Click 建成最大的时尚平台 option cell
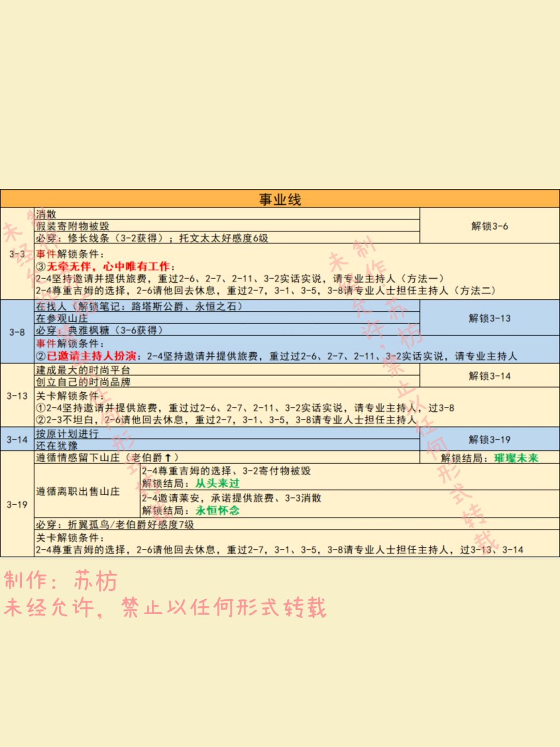The width and height of the screenshot is (560, 747). point(227,370)
